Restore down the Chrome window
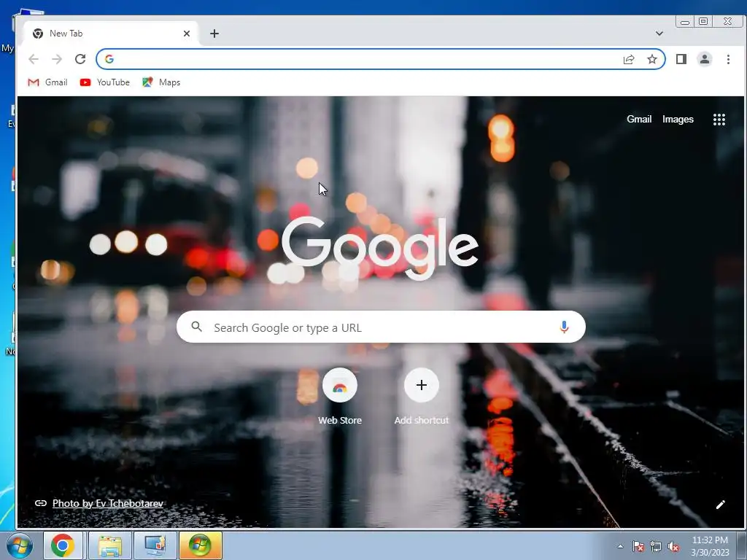747x560 pixels. pyautogui.click(x=703, y=21)
